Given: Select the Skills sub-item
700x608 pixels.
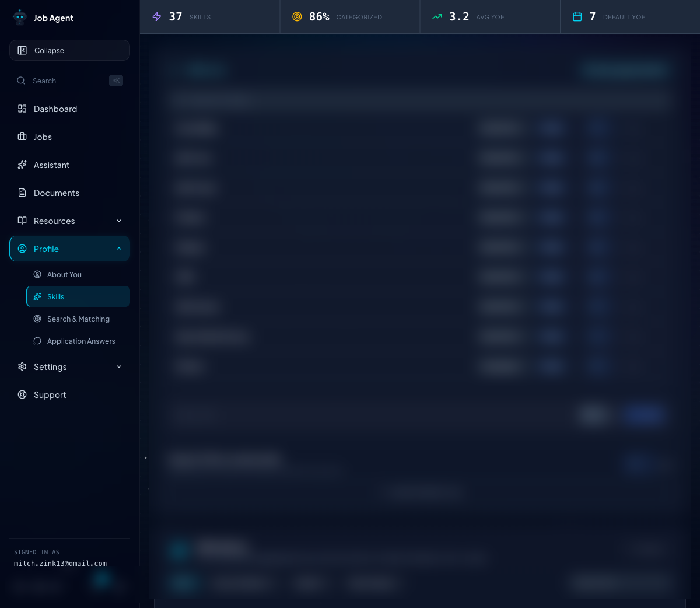Looking at the screenshot, I should (x=78, y=296).
